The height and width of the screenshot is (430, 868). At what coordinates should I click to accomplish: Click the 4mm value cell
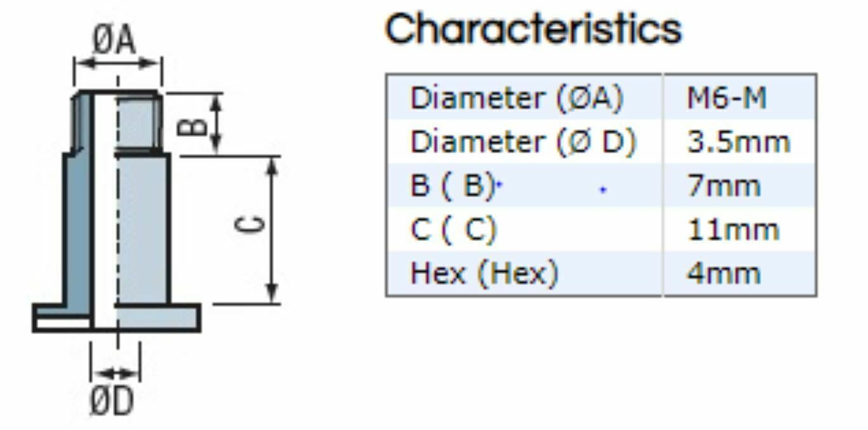tap(724, 274)
